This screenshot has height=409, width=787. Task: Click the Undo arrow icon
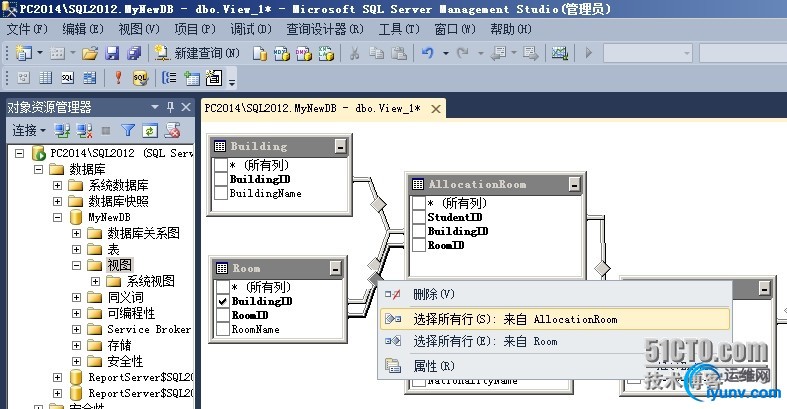[428, 53]
